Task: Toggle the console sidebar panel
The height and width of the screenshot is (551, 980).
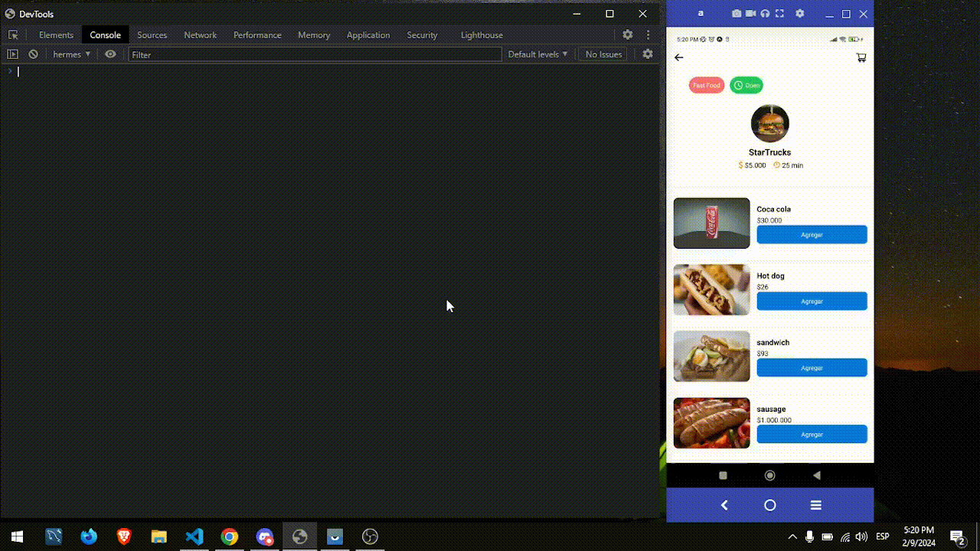Action: coord(12,54)
